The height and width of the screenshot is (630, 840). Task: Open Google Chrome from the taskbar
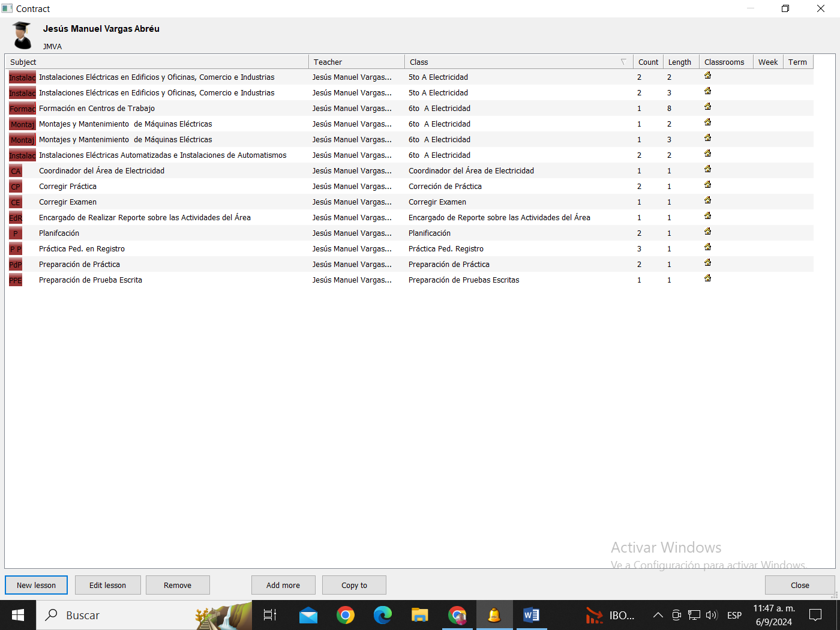346,615
